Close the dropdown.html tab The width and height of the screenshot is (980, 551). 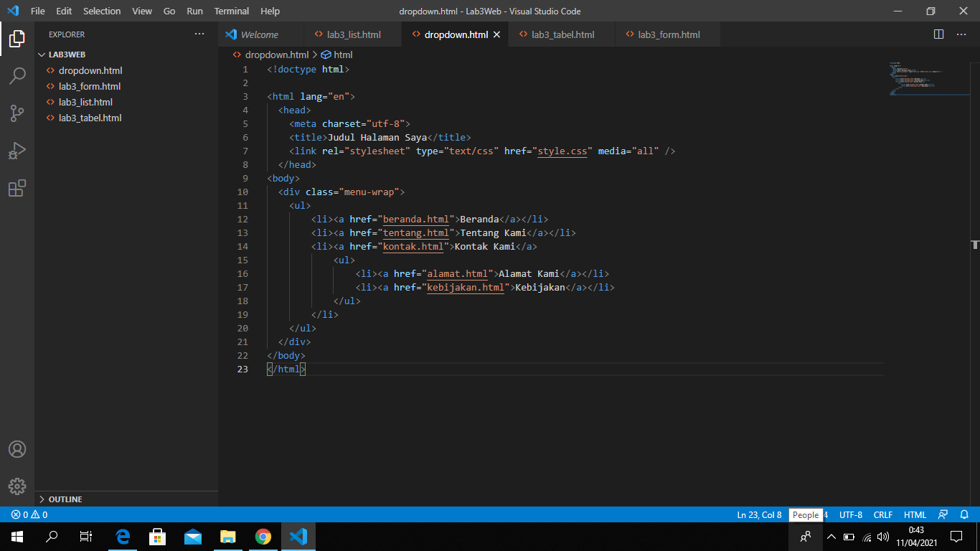click(496, 34)
